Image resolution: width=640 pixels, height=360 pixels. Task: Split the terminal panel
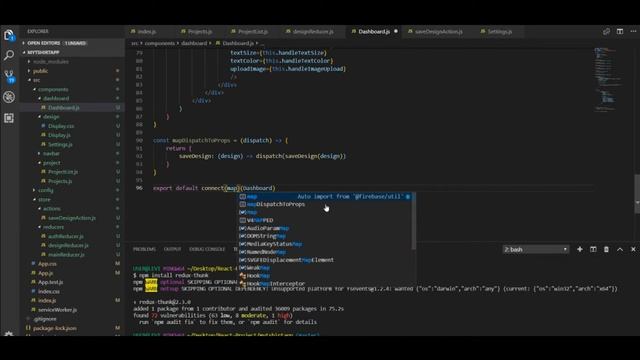pyautogui.click(x=593, y=249)
